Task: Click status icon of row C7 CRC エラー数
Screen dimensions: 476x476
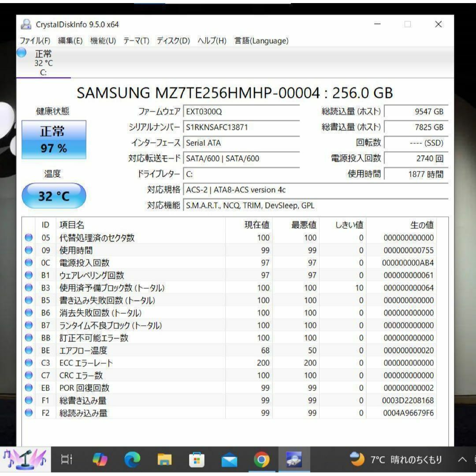Action: pos(29,375)
